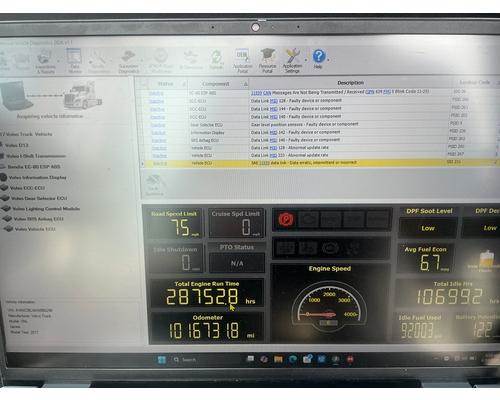The image size is (500, 400).
Task: Click the green Refresh toolbar icon
Action: tap(216, 60)
